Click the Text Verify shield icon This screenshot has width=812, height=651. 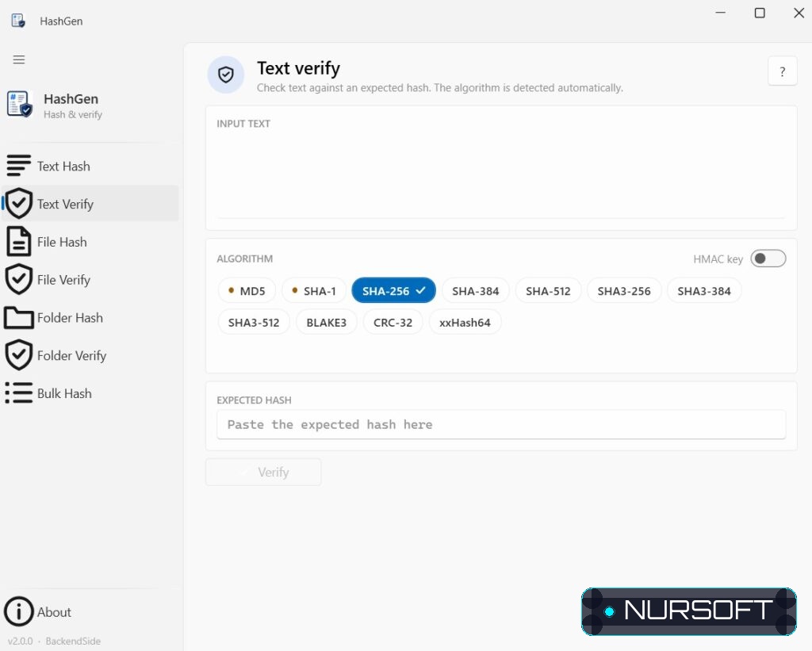(19, 204)
